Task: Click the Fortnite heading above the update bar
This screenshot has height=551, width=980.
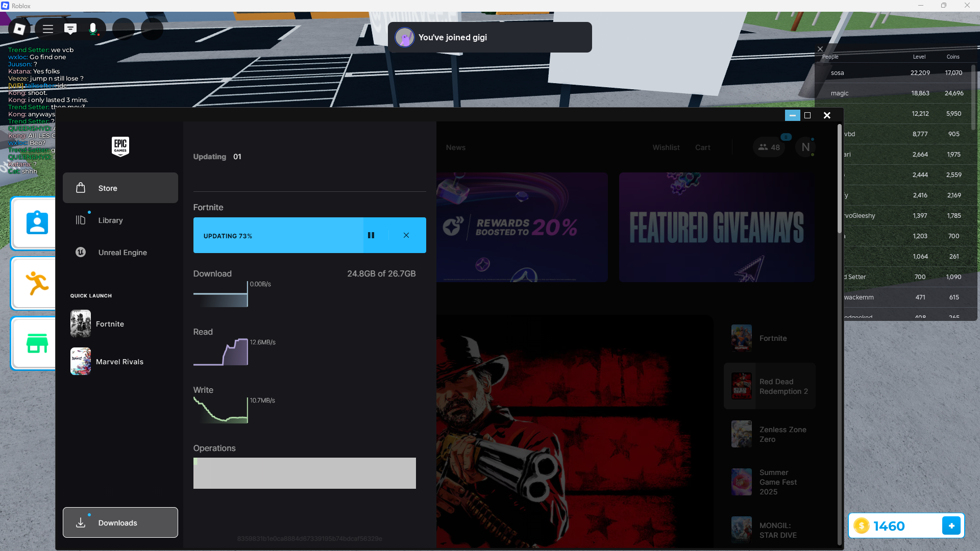Action: [208, 208]
